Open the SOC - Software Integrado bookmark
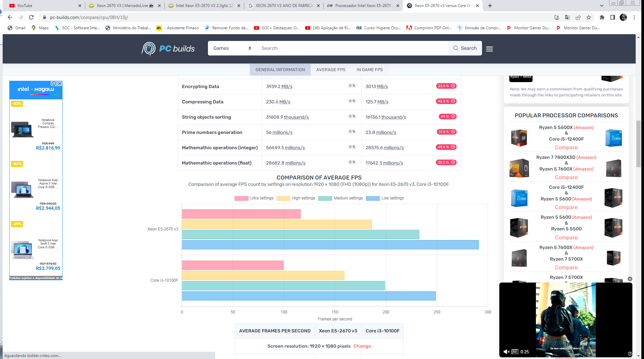644x359 pixels. (77, 28)
